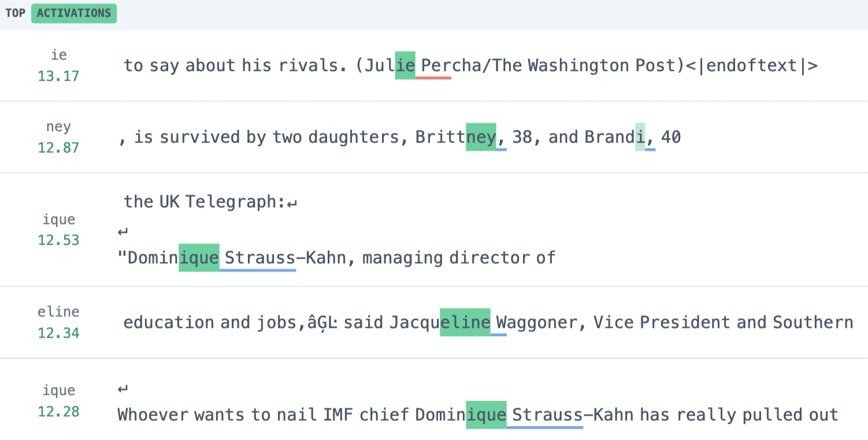868x440 pixels.
Task: Click the <|endoftext|> token
Action: (751, 66)
